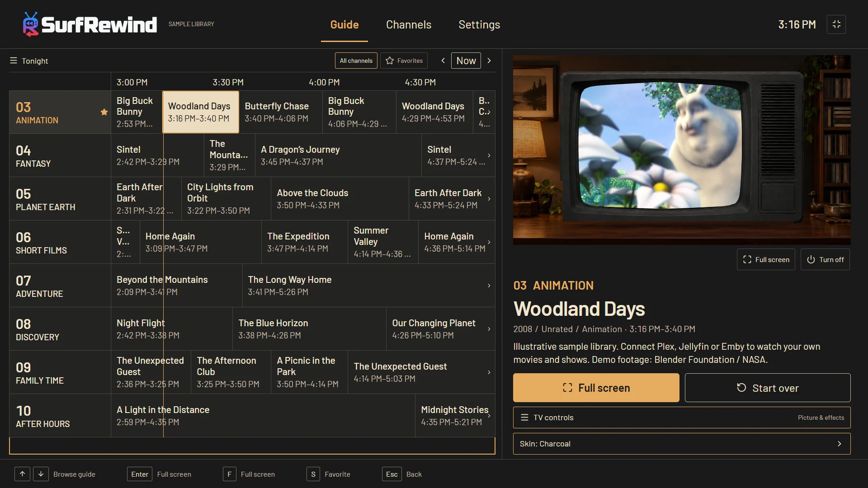Click the down arrow key hint

click(x=41, y=474)
